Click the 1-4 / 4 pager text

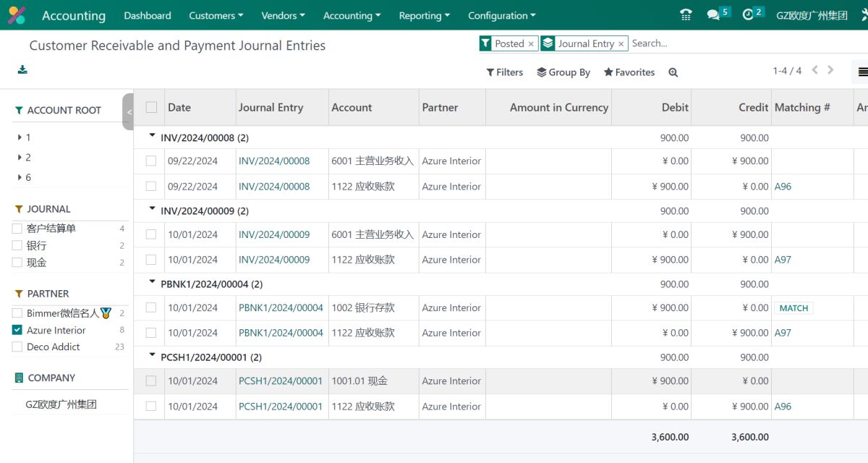click(x=787, y=70)
